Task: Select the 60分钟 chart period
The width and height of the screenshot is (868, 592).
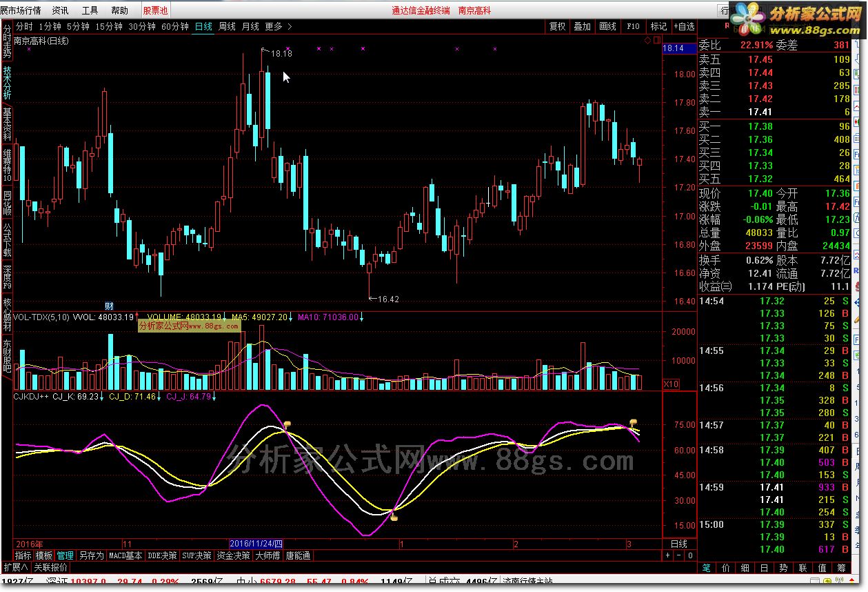Action: [175, 27]
